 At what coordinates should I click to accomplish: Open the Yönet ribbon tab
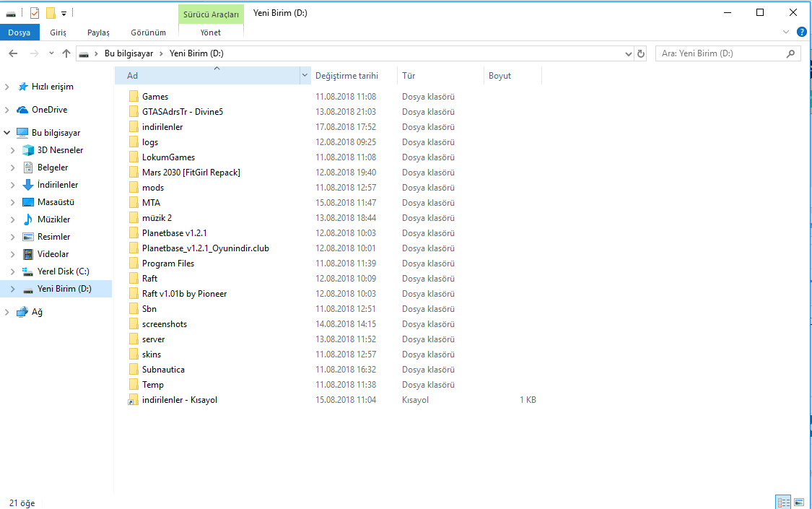(210, 32)
